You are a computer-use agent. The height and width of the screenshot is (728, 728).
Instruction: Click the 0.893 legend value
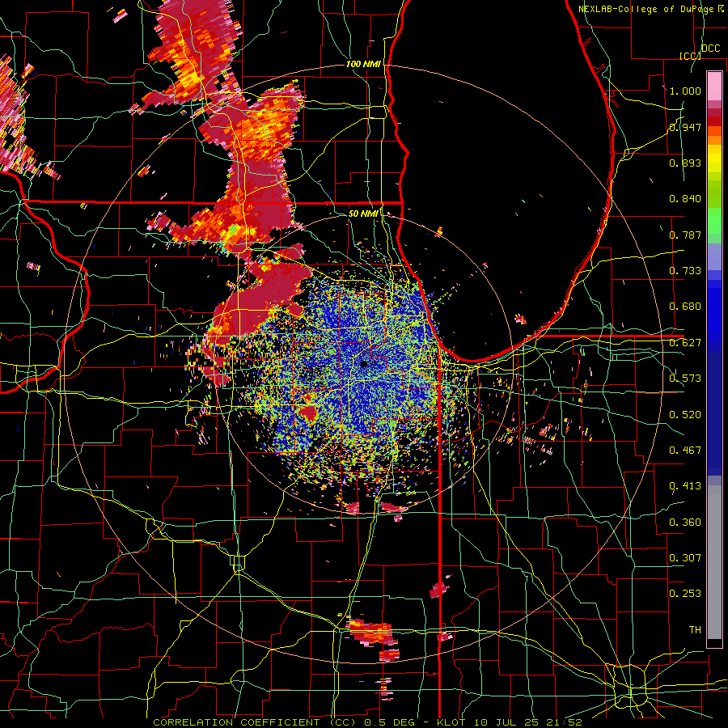pos(685,163)
